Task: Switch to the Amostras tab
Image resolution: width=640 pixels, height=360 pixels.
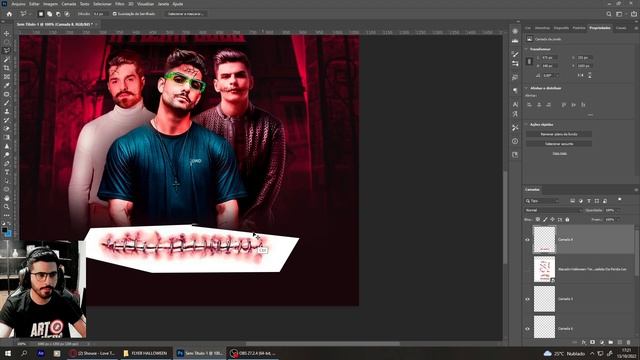Action: click(x=542, y=28)
